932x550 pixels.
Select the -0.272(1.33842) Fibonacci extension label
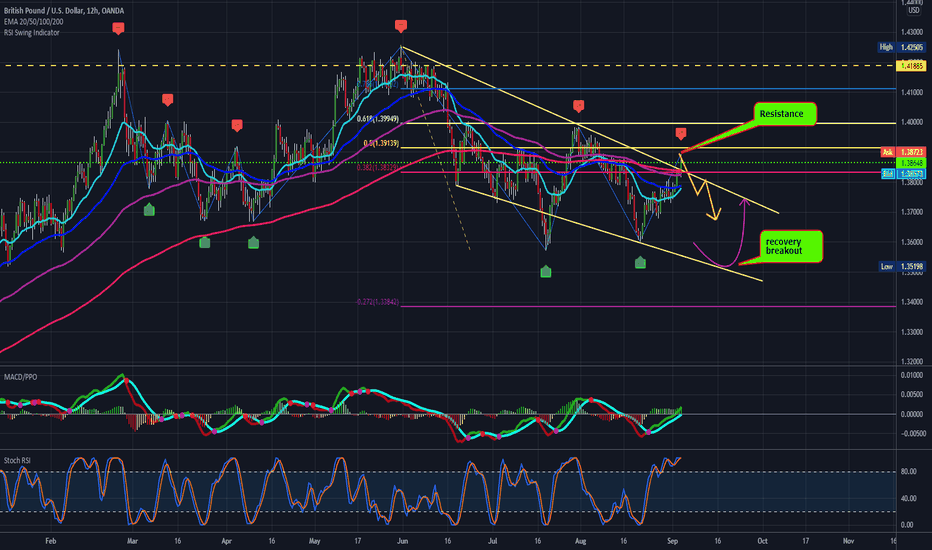(377, 302)
